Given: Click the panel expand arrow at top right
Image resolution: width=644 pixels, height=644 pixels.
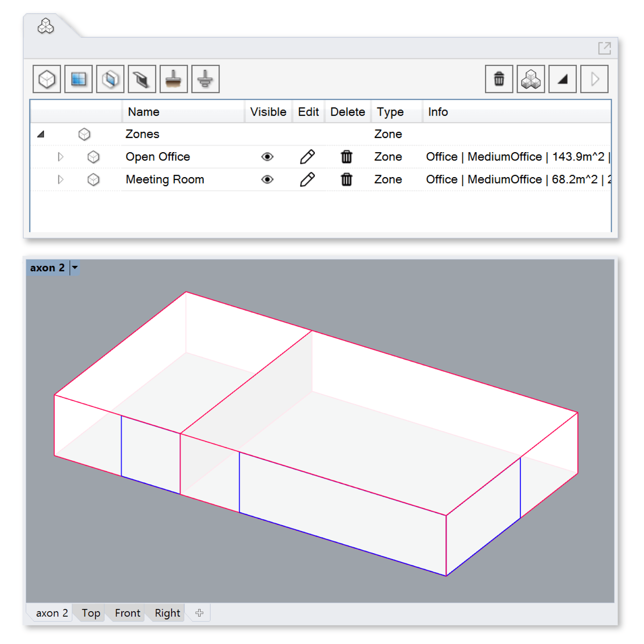Looking at the screenshot, I should (x=605, y=47).
